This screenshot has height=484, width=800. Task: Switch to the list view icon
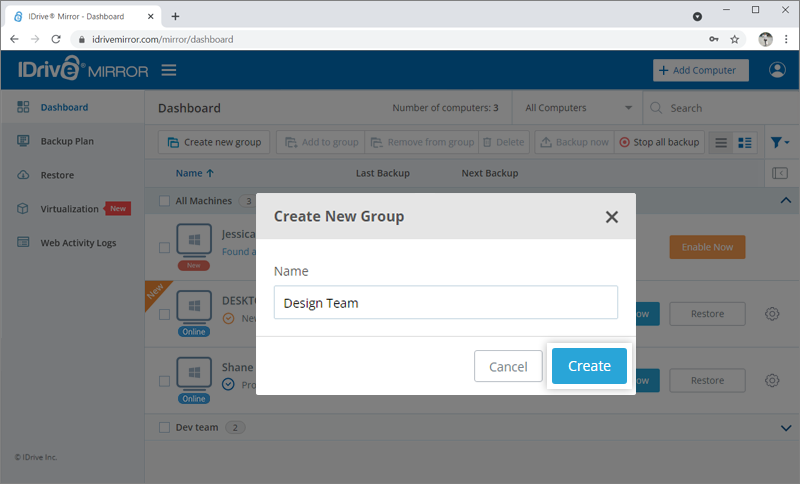click(x=720, y=143)
